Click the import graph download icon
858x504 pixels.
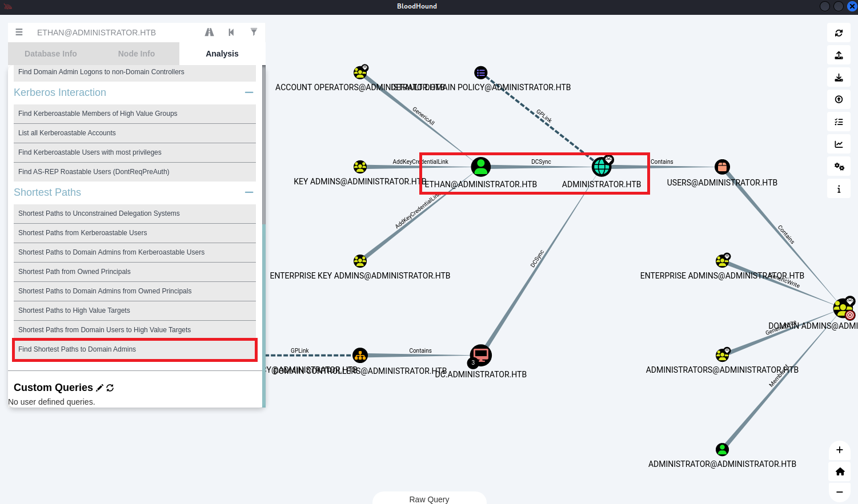tap(839, 78)
